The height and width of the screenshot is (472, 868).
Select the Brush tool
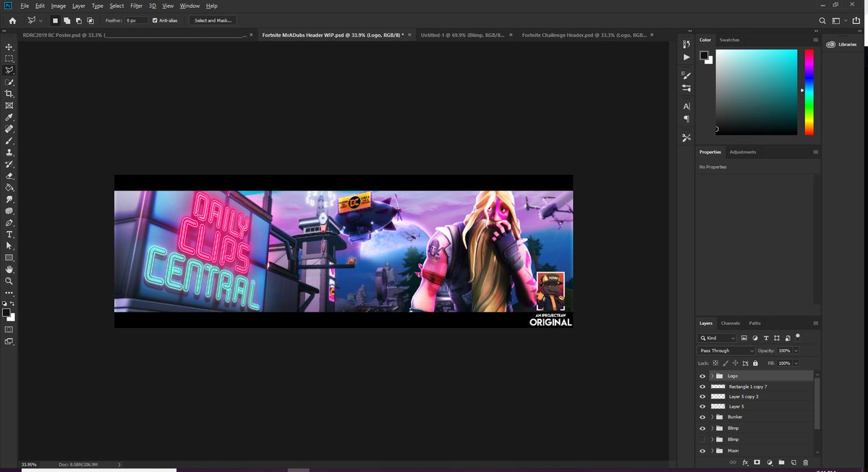click(9, 140)
